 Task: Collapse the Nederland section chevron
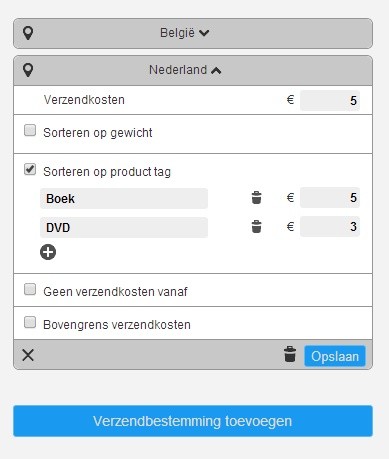[216, 70]
